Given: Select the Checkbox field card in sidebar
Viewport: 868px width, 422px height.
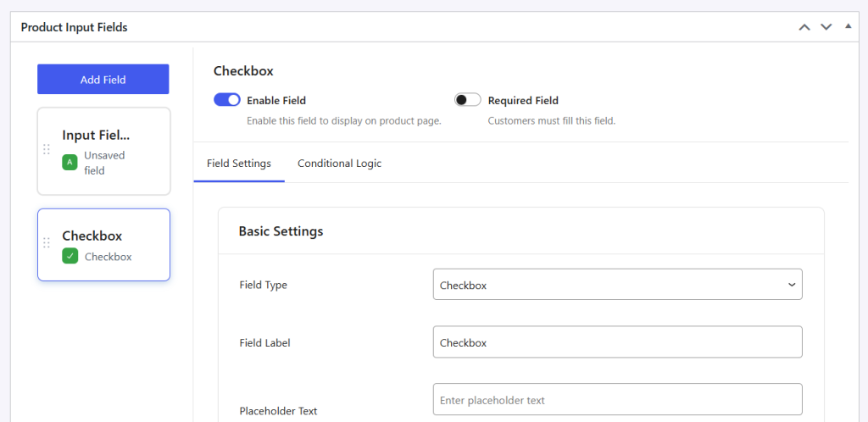Looking at the screenshot, I should click(x=103, y=245).
